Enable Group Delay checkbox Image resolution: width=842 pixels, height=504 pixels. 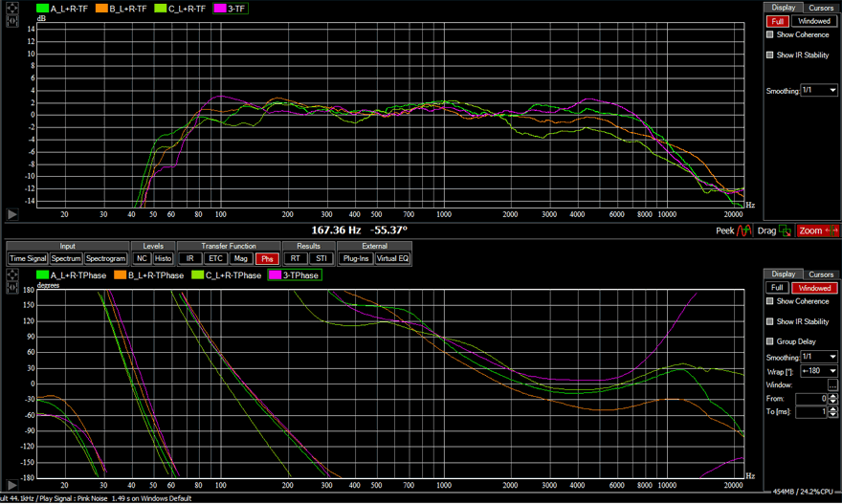pos(770,341)
